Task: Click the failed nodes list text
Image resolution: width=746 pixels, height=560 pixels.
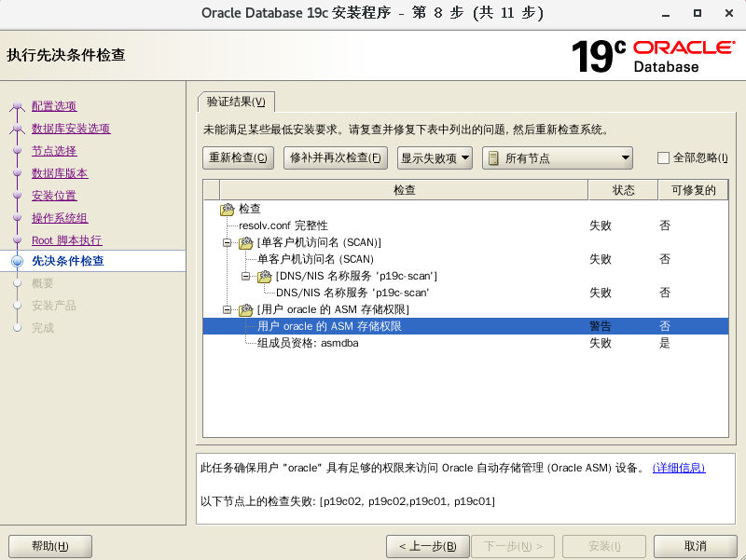Action: click(x=348, y=501)
